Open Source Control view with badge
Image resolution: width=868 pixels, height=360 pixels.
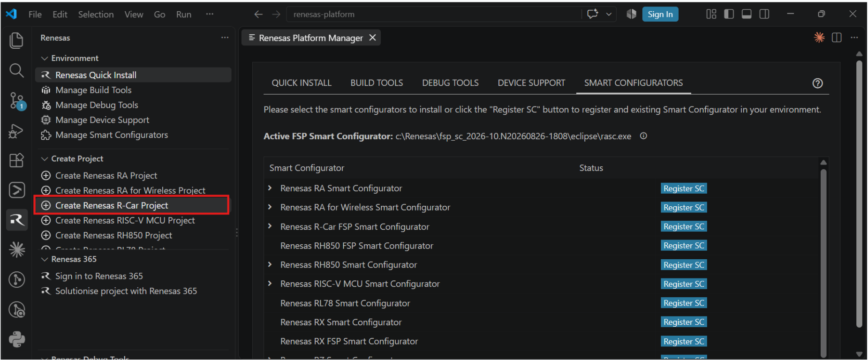click(17, 101)
